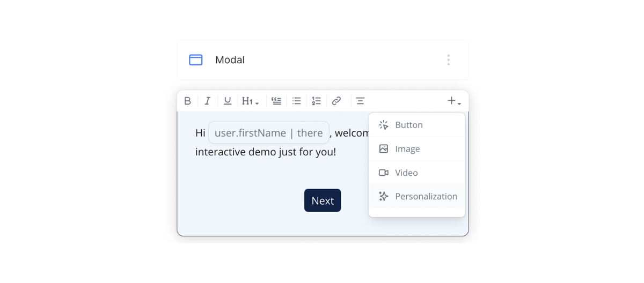The image size is (644, 283).
Task: Toggle bold formatting in the toolbar
Action: [x=187, y=101]
